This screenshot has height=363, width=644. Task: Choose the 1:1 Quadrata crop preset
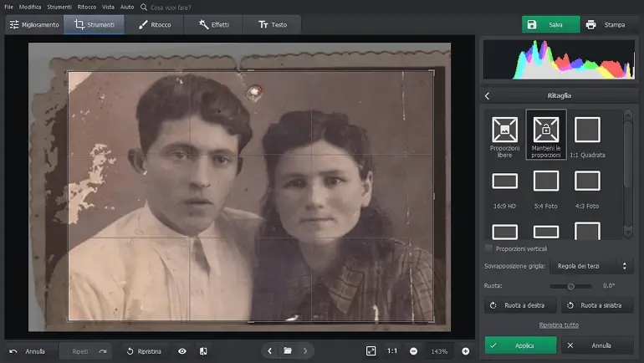click(587, 135)
